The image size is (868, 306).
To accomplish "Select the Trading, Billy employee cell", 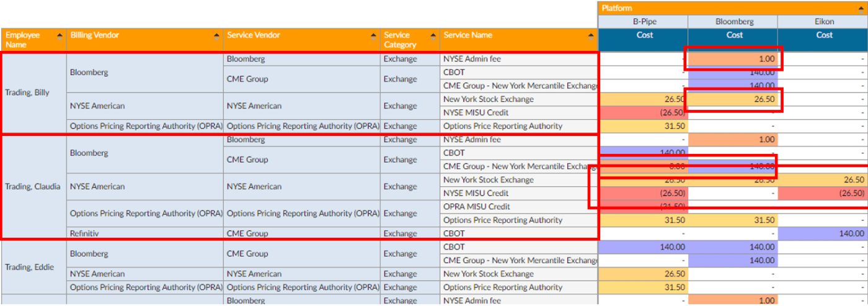I will coord(33,92).
